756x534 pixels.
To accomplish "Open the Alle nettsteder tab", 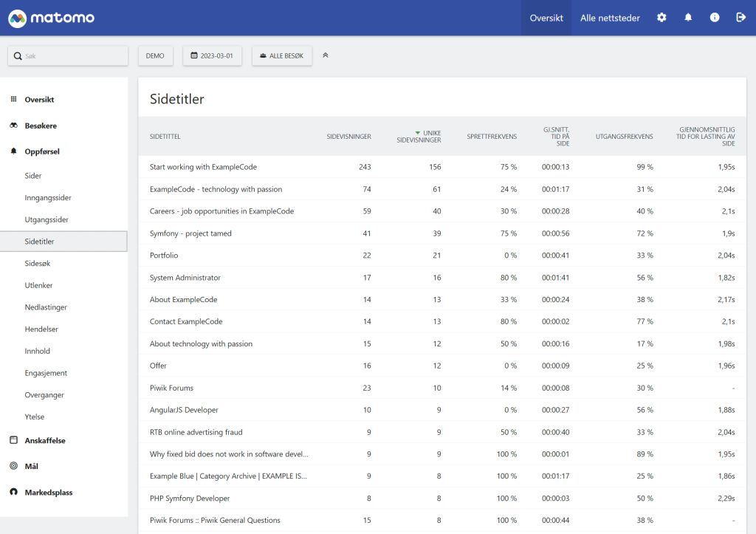I will (x=610, y=18).
